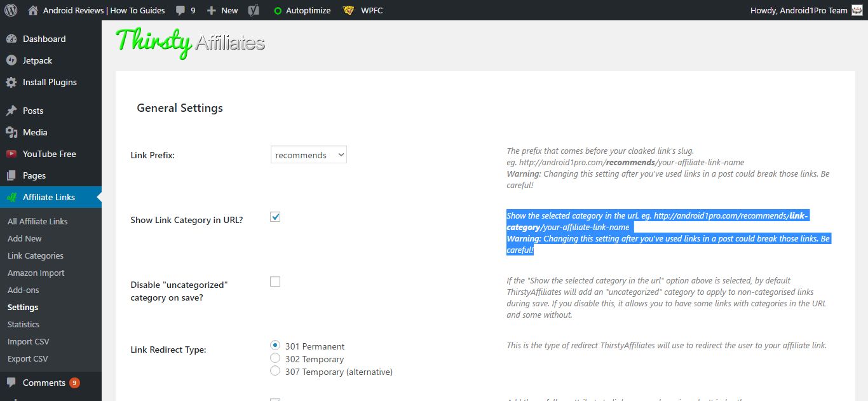The height and width of the screenshot is (401, 868).
Task: Open Add New affiliate link page
Action: coord(25,238)
